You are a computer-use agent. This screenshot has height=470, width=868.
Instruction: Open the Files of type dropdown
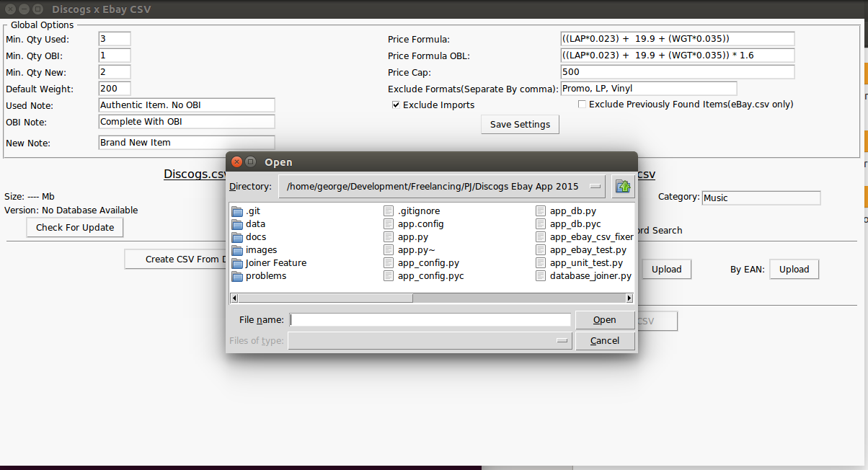pos(562,341)
